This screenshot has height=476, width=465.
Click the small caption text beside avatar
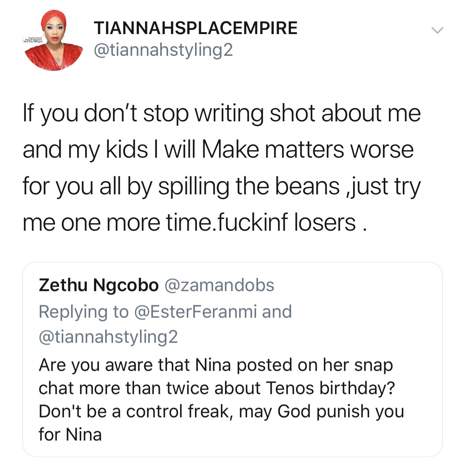click(33, 40)
